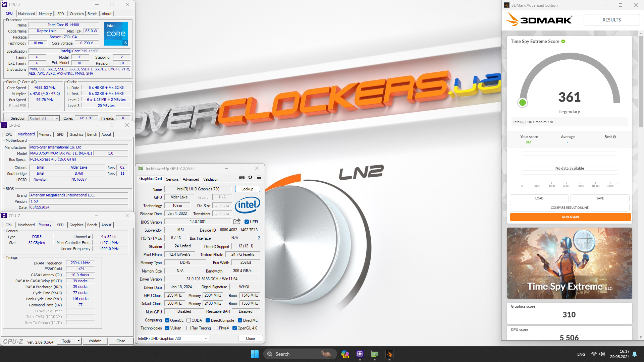Click the GPU-Z title bar app icon
Screen dimensions: 644x362
click(141, 168)
